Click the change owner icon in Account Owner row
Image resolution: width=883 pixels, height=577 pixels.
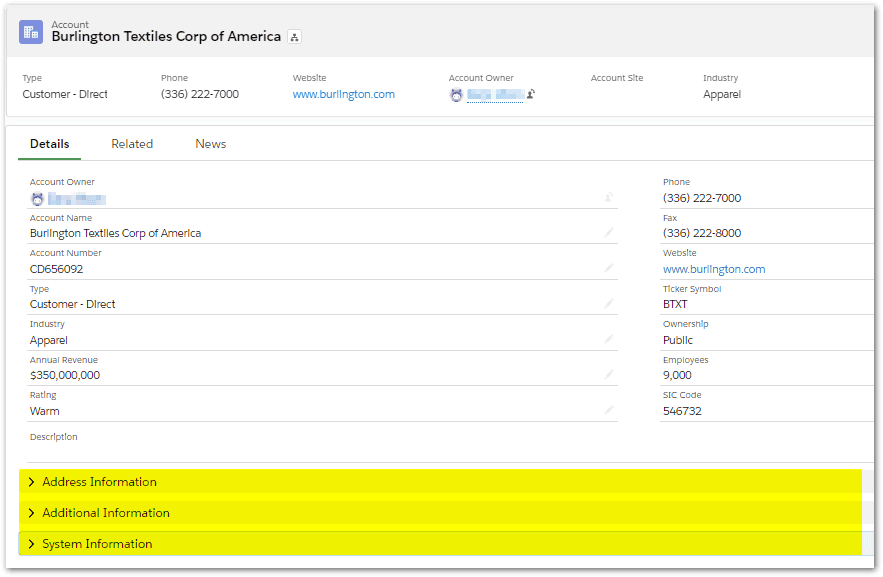(609, 197)
